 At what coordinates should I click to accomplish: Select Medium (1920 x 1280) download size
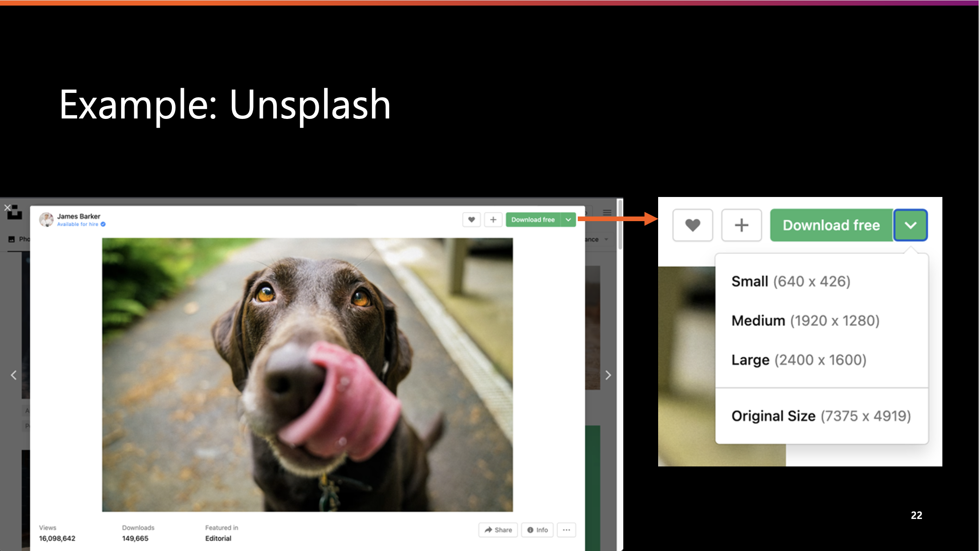click(x=805, y=321)
